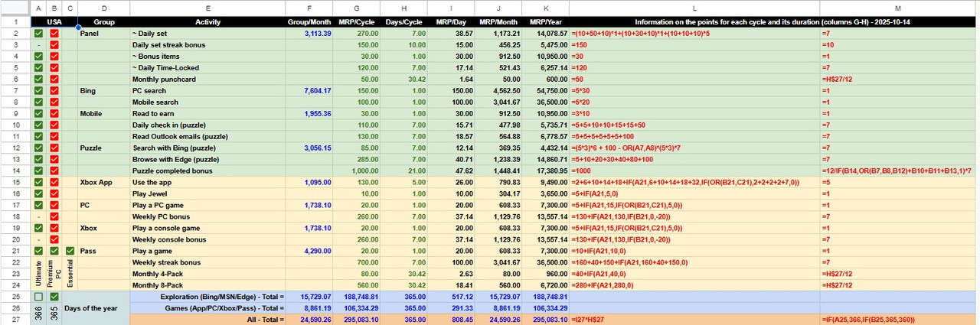Select the Xbox App group cell
Viewport: 980px width, 325px height.
pyautogui.click(x=103, y=182)
